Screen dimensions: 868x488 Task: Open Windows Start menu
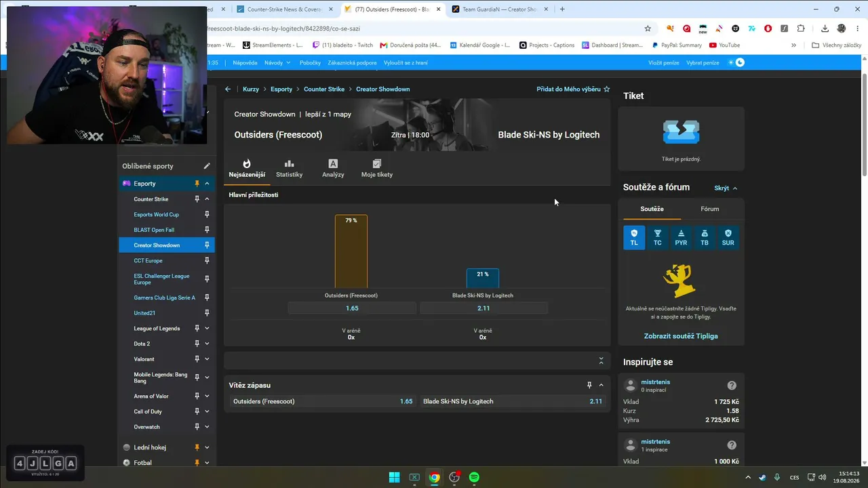(394, 477)
